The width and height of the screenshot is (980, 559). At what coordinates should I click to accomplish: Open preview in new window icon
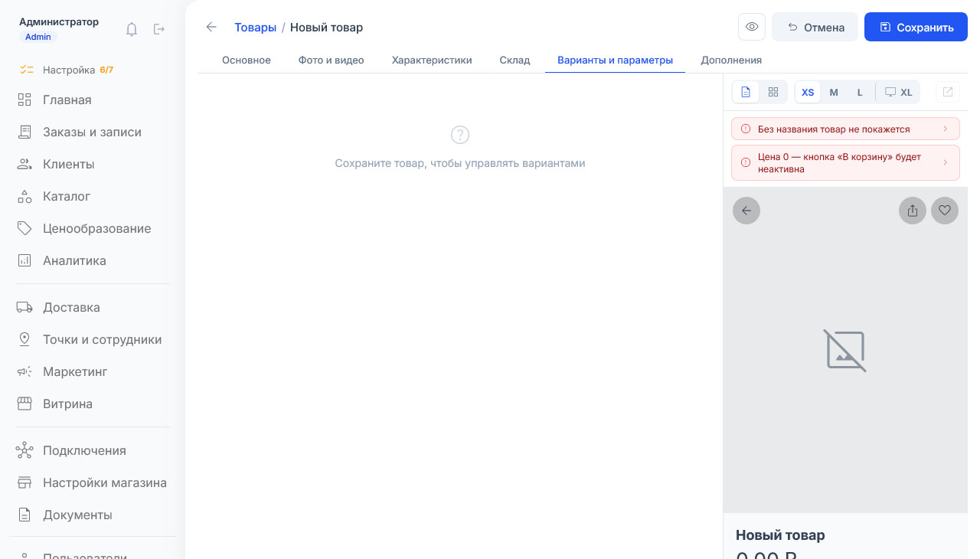pos(948,92)
